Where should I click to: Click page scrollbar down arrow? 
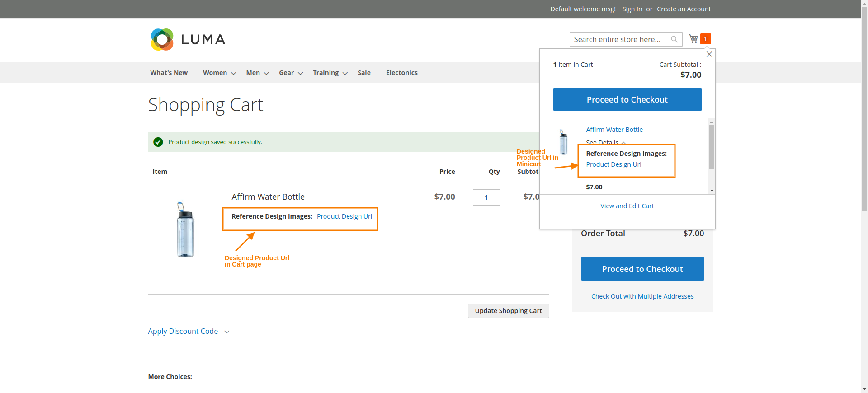(864, 389)
